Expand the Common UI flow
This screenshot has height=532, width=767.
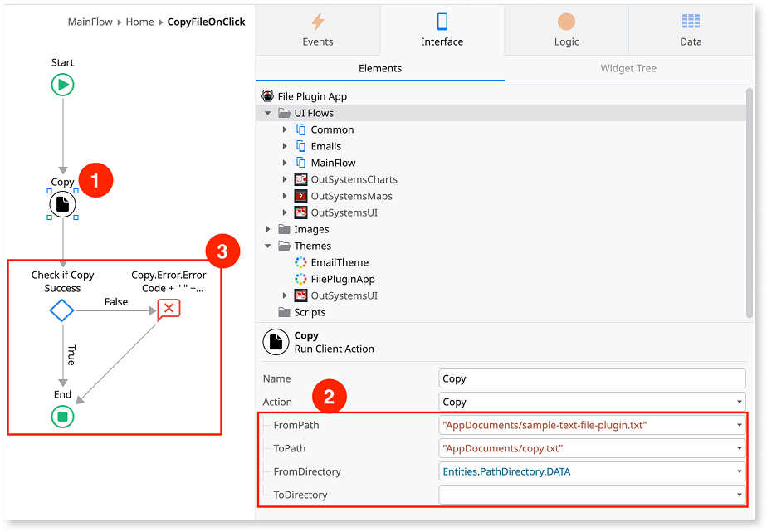(285, 129)
